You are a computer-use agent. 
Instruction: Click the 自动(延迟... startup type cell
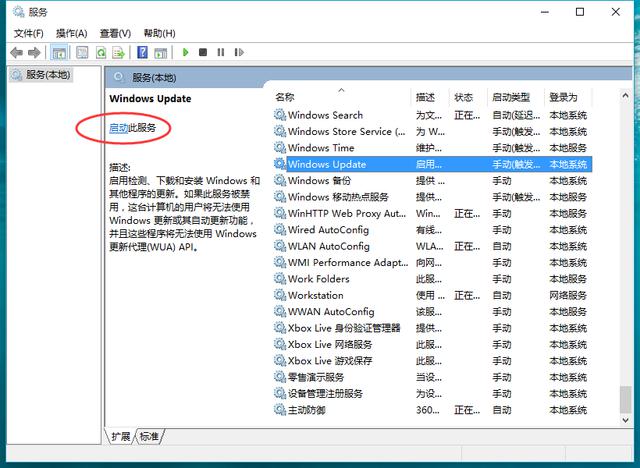(516, 115)
